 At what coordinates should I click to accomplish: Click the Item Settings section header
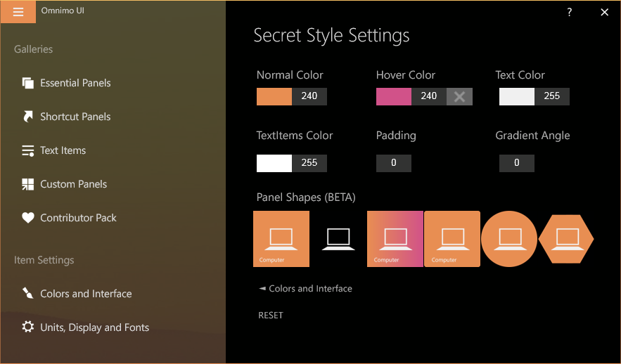[44, 260]
